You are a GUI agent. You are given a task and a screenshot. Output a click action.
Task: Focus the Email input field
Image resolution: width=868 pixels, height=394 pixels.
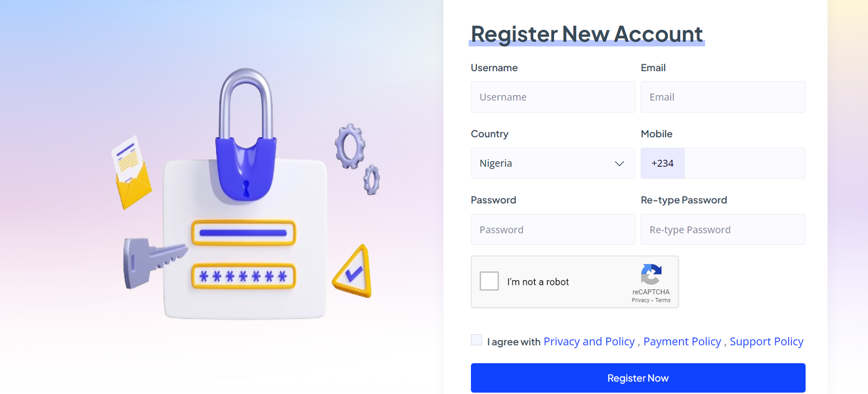[723, 97]
